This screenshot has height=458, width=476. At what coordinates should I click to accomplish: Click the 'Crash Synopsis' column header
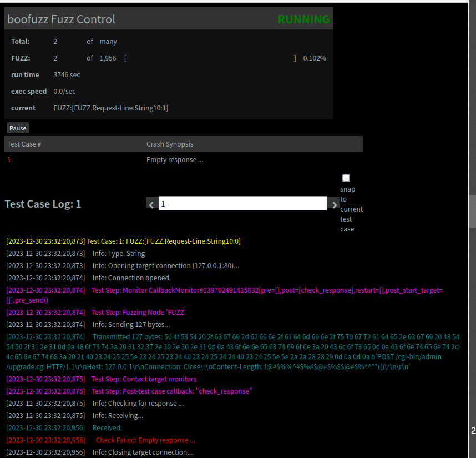click(170, 144)
